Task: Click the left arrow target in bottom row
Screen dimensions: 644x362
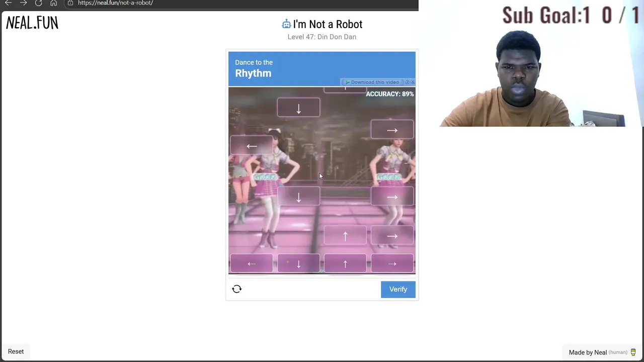Action: (x=252, y=263)
